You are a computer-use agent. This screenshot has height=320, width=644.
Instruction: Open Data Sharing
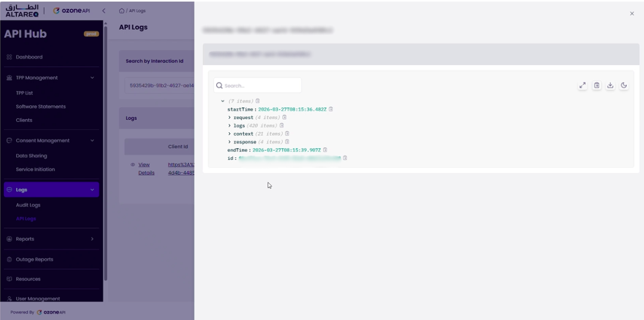pyautogui.click(x=31, y=156)
